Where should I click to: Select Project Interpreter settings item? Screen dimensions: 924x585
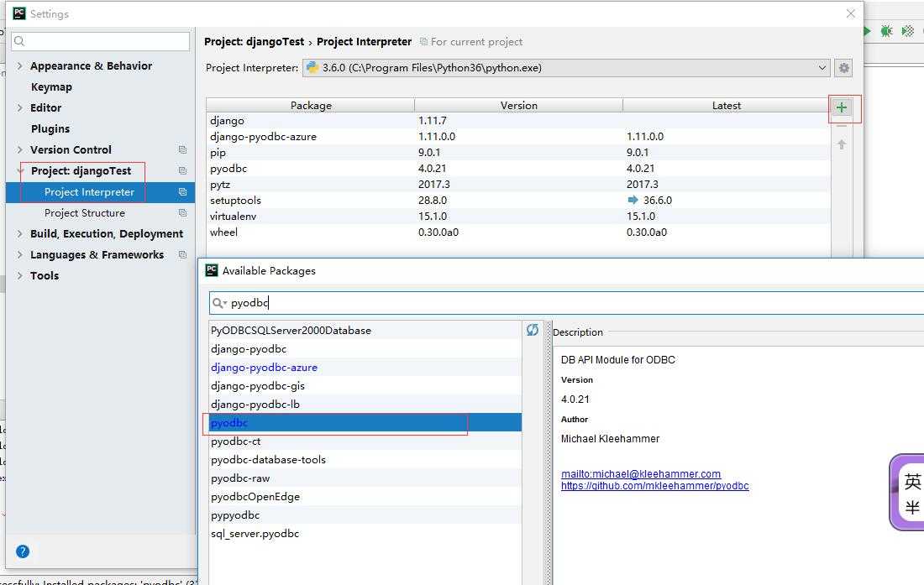tap(100, 192)
